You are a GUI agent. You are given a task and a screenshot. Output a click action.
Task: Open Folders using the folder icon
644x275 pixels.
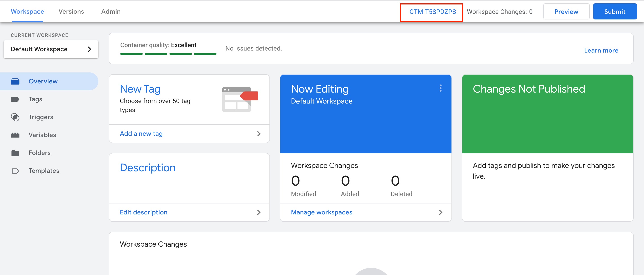(x=15, y=153)
